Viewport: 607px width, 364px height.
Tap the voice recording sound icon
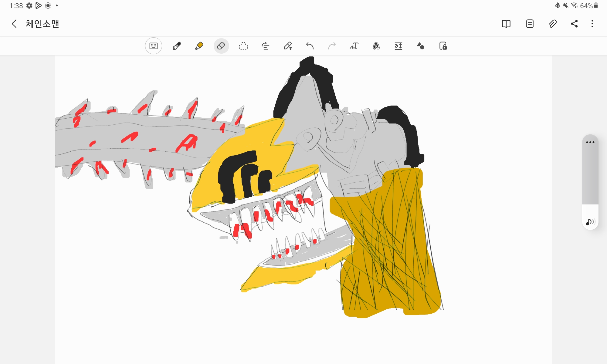click(590, 222)
